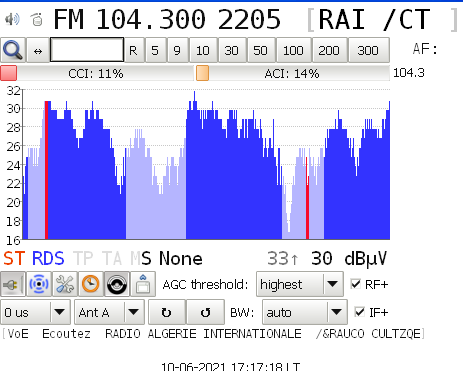This screenshot has width=463, height=371.
Task: Click the 10 step button
Action: tap(203, 50)
